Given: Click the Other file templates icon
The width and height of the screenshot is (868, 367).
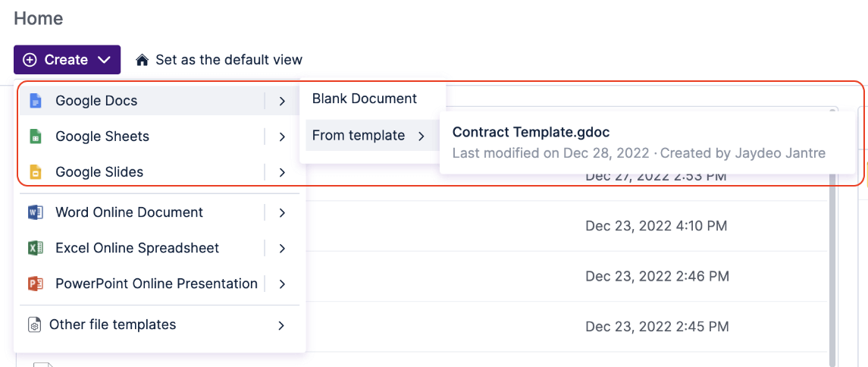Looking at the screenshot, I should pos(35,325).
